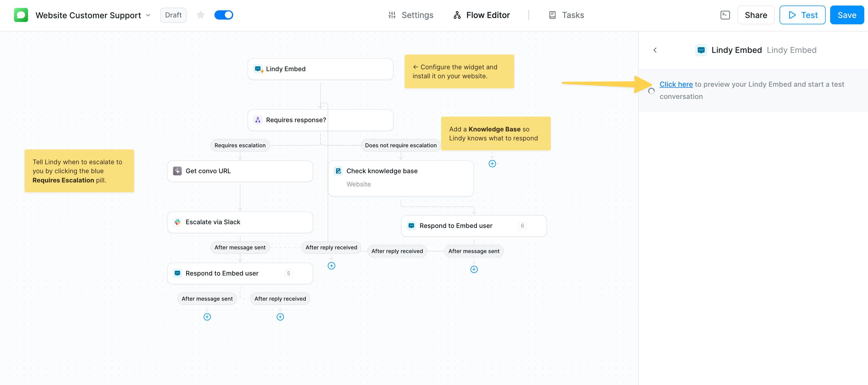Click the Lindy logo icon top-left
Viewport: 868px width, 385px height.
21,15
